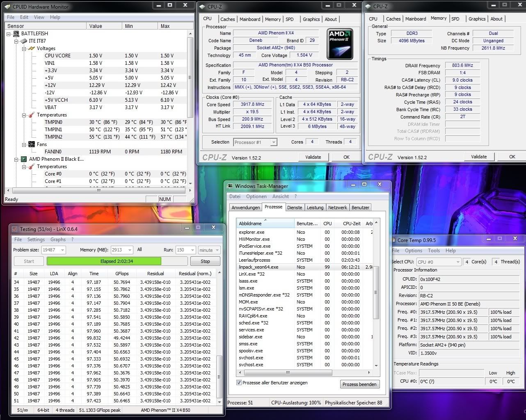The height and width of the screenshot is (420, 526).
Task: Click the Task-Manager process list vertical scrollbar
Action: (x=375, y=293)
